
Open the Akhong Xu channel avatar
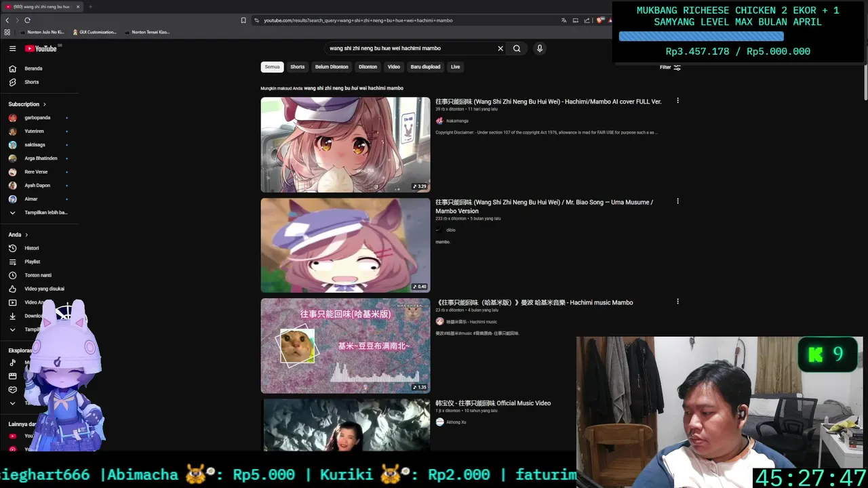click(x=439, y=422)
